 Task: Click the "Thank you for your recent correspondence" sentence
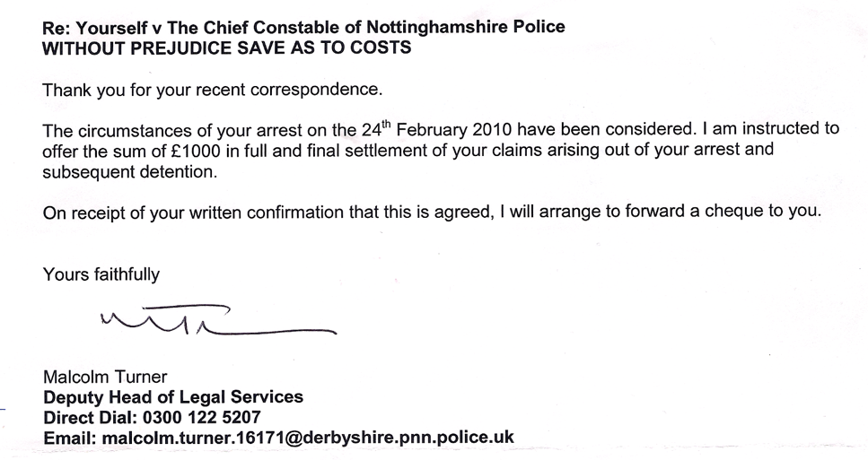[213, 90]
